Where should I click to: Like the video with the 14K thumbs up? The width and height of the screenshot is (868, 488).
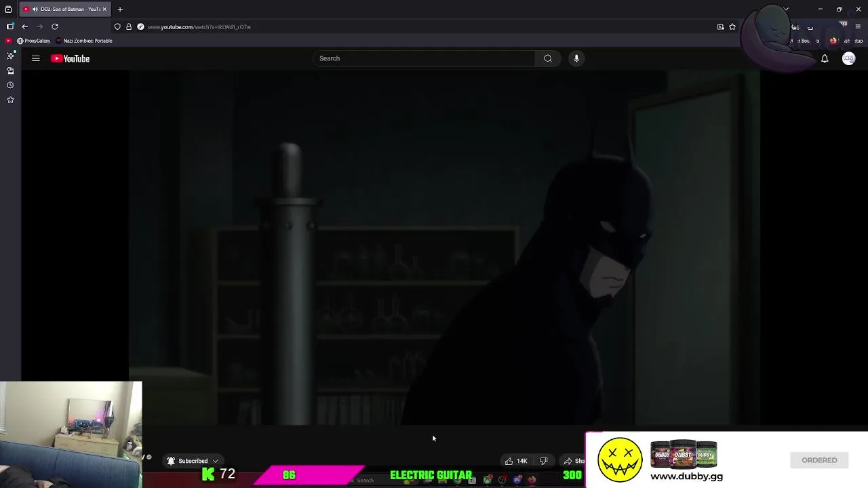tap(517, 461)
